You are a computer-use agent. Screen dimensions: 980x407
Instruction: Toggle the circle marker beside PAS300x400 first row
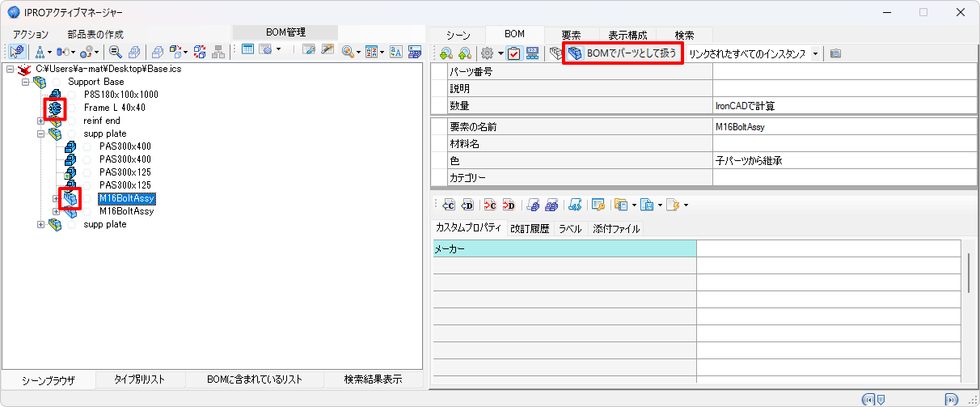click(87, 146)
